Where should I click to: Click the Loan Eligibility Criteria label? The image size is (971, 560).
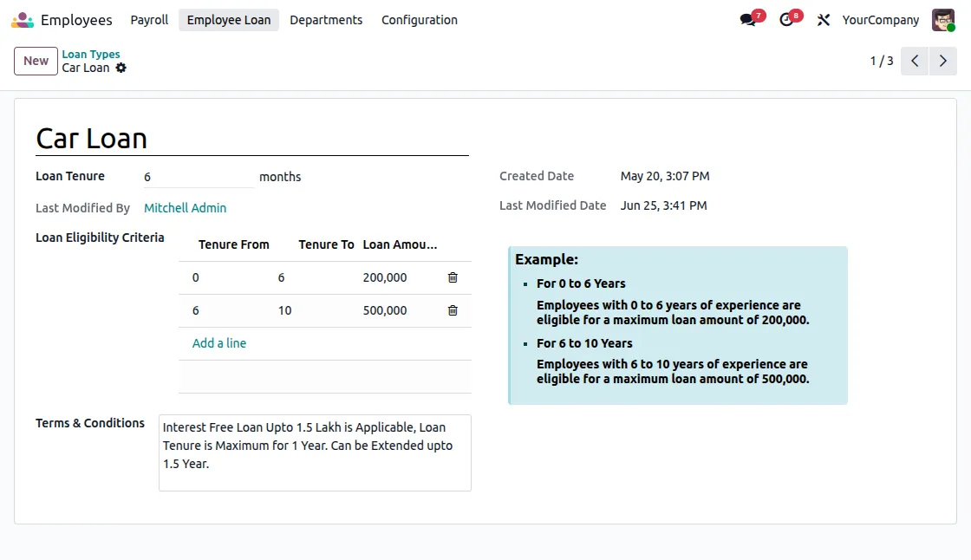(x=100, y=238)
